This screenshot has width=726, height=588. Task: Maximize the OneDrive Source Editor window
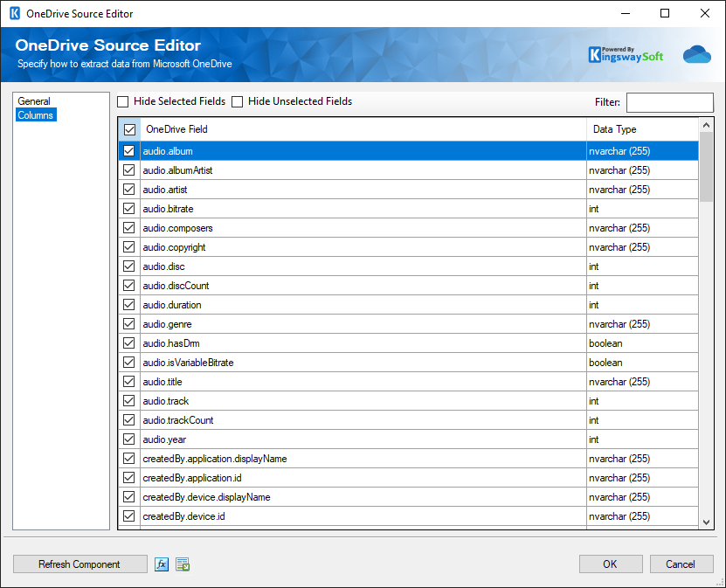[665, 13]
